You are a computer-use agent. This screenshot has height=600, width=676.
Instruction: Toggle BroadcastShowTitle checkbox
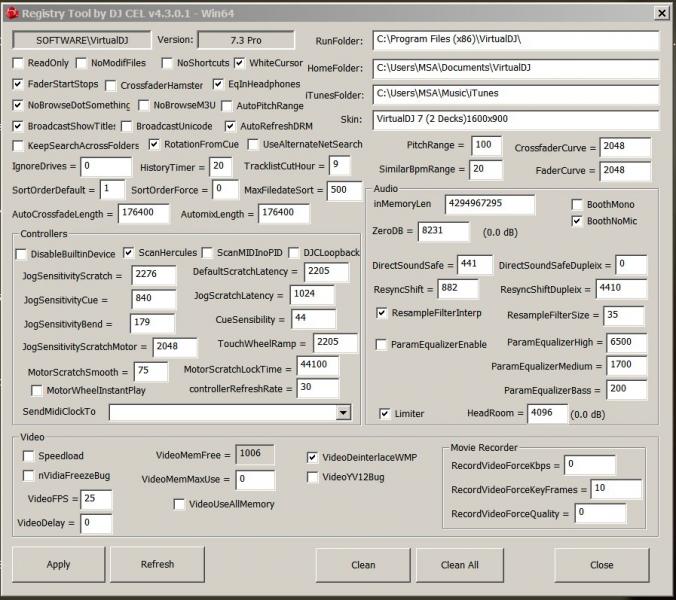[x=18, y=126]
